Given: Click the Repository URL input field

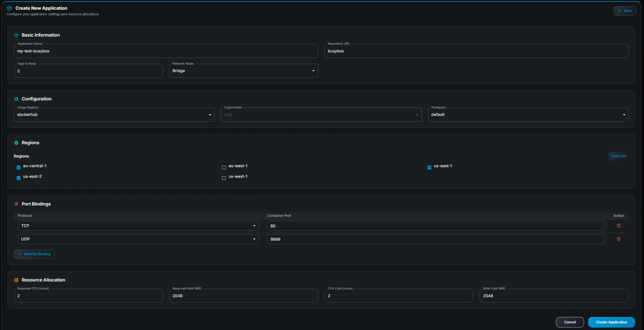Looking at the screenshot, I should (x=477, y=51).
